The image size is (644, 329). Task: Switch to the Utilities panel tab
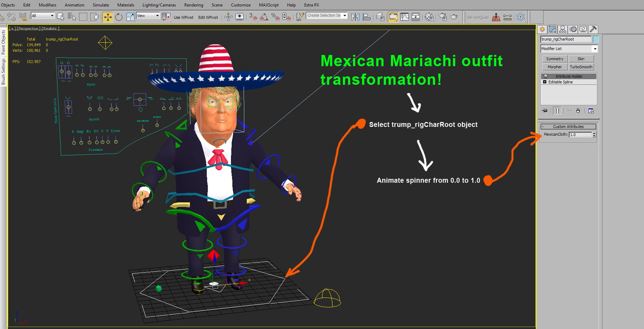point(593,29)
